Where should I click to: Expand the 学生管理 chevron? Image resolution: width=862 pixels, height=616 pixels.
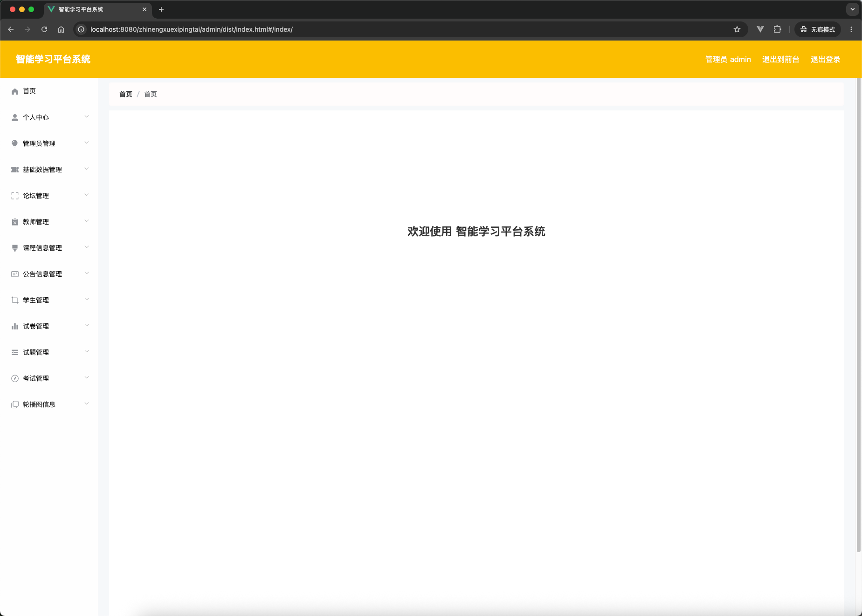tap(87, 299)
